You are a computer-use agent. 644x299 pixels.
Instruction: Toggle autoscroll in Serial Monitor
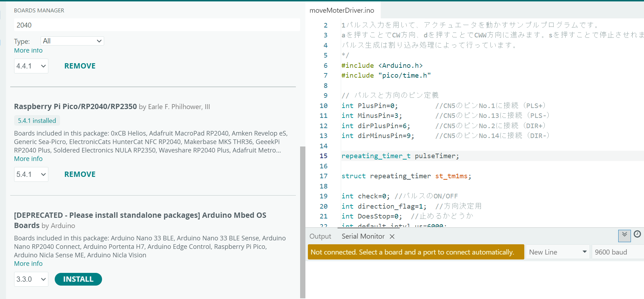[624, 235]
